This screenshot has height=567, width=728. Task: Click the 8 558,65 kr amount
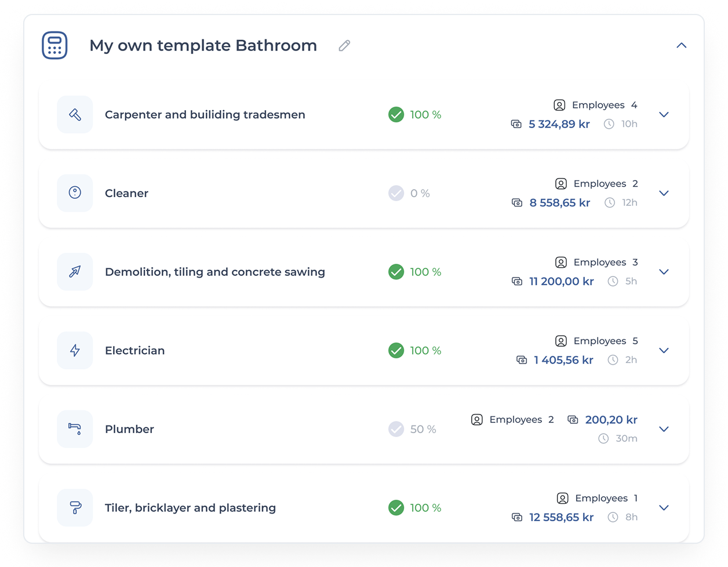(x=560, y=202)
